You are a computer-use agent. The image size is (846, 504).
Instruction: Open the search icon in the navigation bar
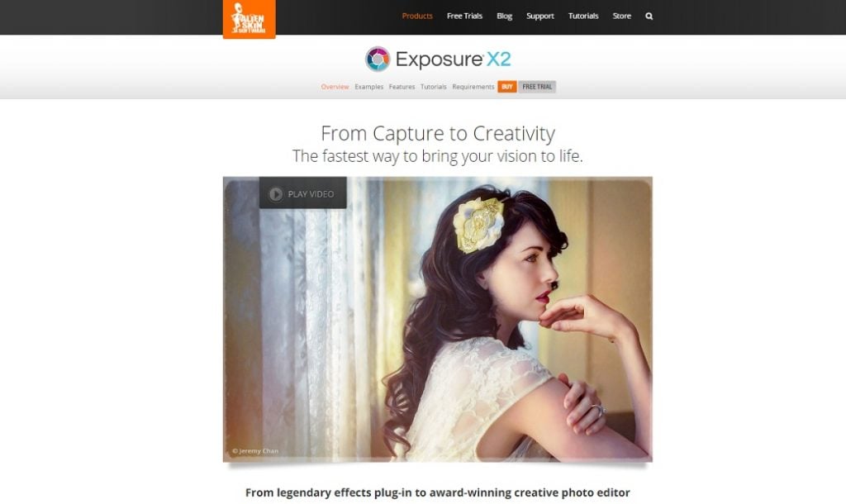tap(650, 16)
